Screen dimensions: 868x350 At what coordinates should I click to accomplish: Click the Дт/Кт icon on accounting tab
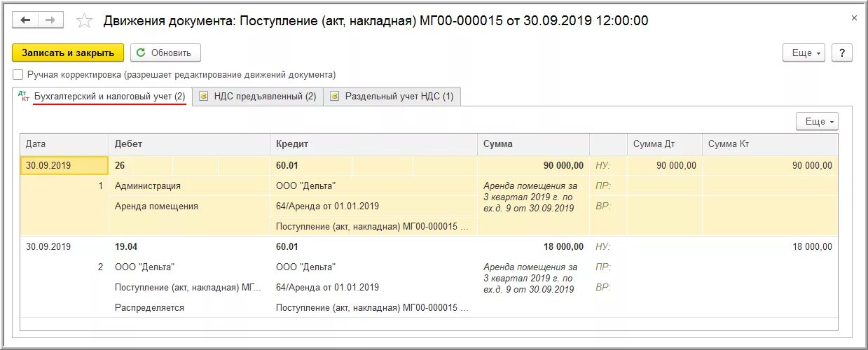(x=24, y=97)
